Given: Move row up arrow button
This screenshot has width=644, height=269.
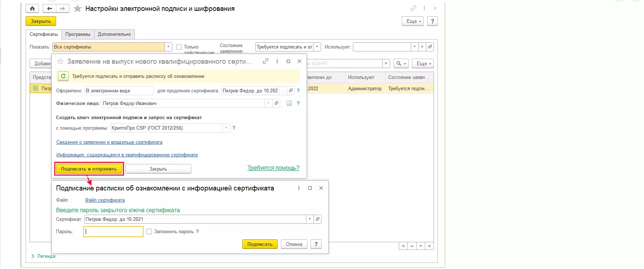Looking at the screenshot, I should 412,246.
